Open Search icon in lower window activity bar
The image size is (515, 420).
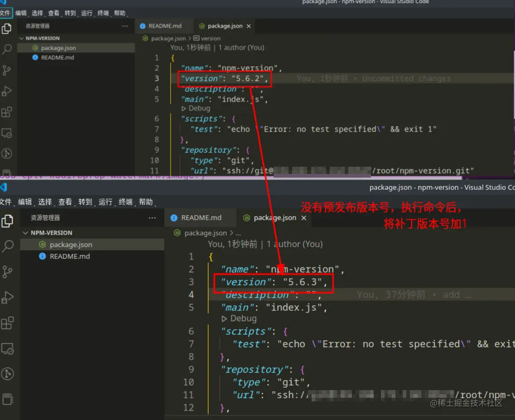point(8,246)
